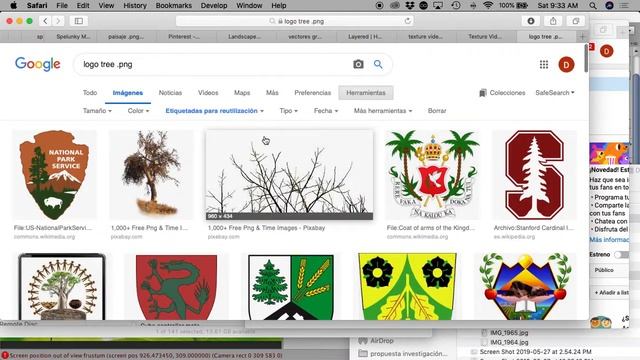
Task: Select the Maps search tab
Action: click(242, 93)
